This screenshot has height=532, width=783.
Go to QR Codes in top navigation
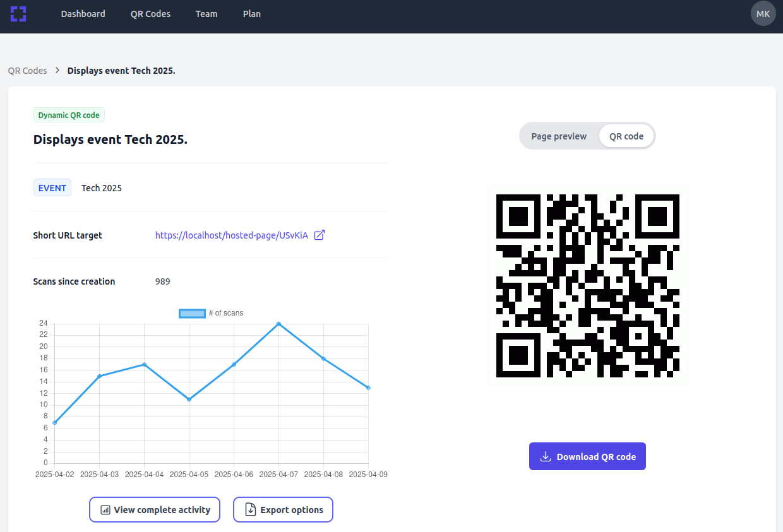(x=150, y=14)
